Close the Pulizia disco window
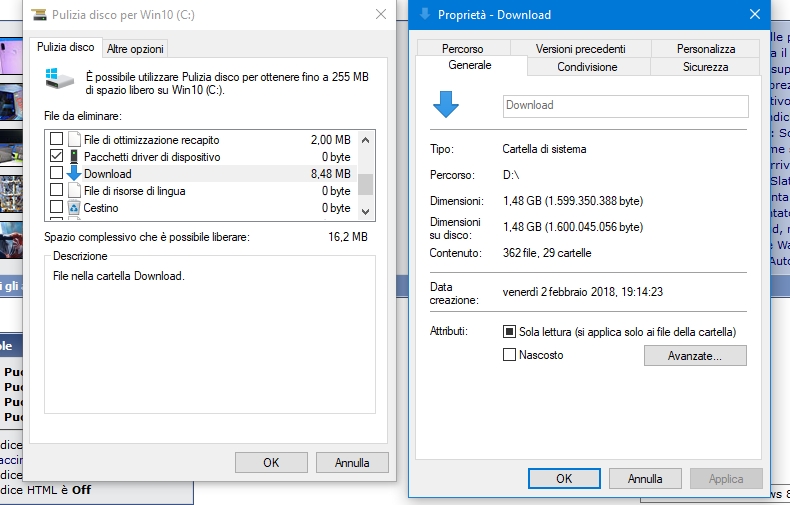The height and width of the screenshot is (505, 790). pos(381,14)
